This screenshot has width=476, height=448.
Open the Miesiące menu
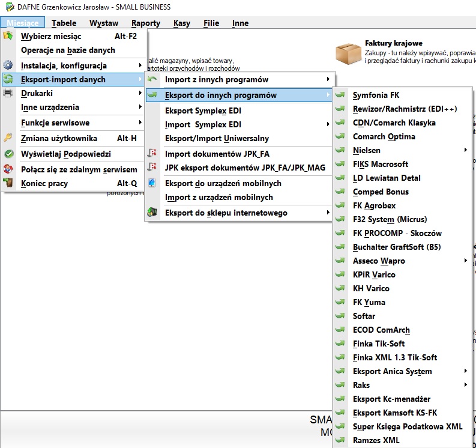pos(23,23)
